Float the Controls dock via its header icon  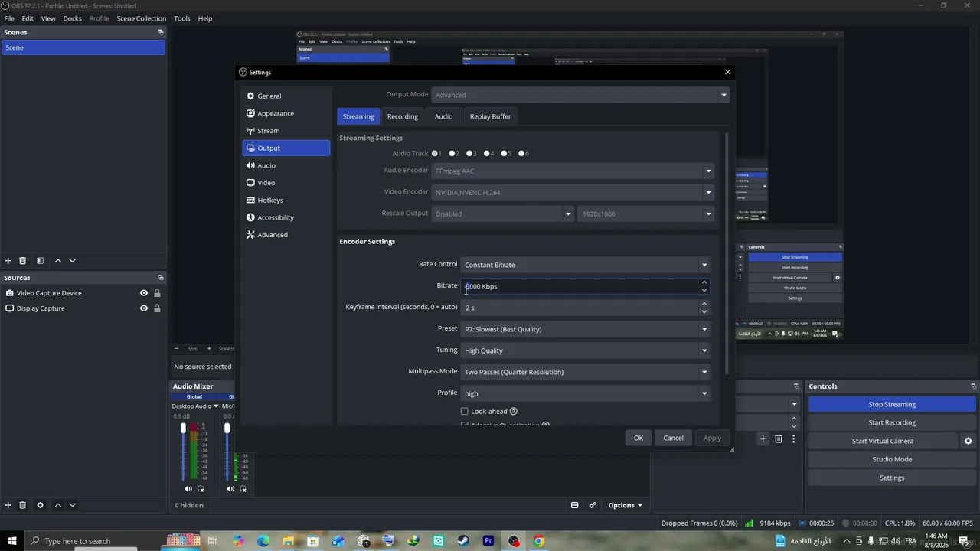point(974,386)
